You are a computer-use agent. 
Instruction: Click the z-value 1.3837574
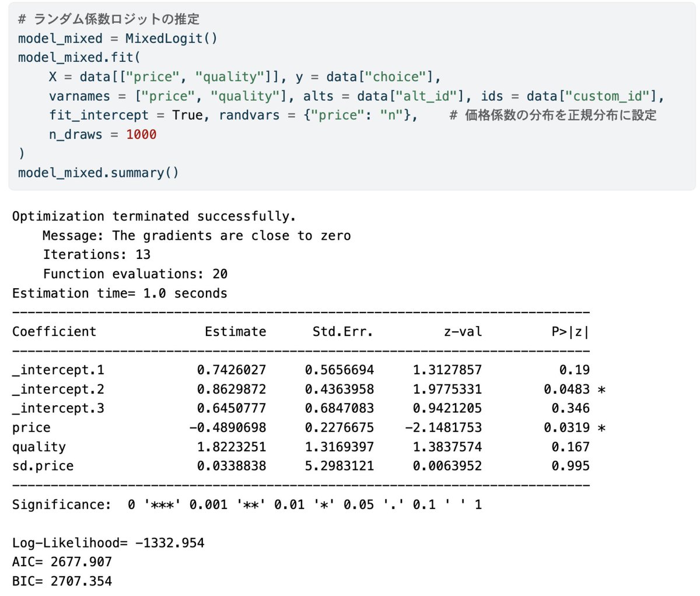pyautogui.click(x=447, y=447)
